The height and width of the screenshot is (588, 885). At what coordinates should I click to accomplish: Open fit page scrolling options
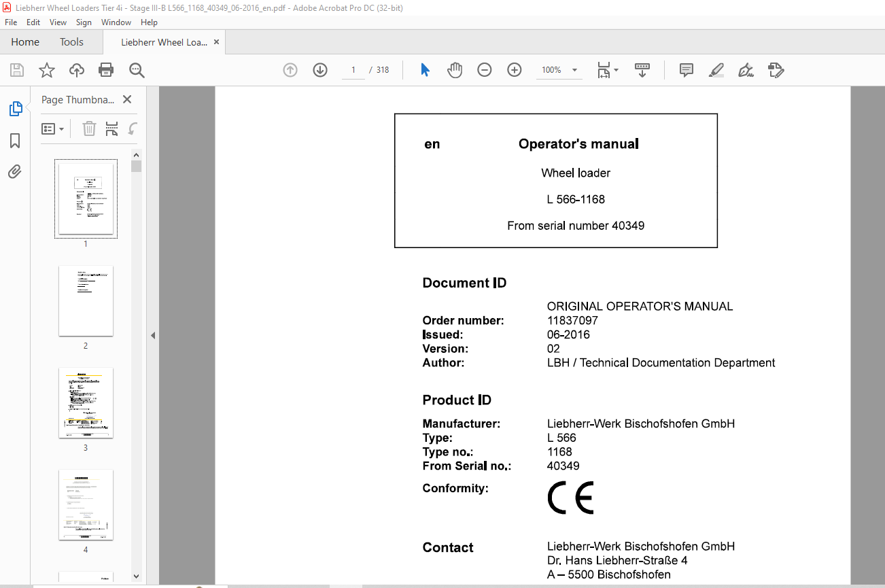(x=608, y=70)
